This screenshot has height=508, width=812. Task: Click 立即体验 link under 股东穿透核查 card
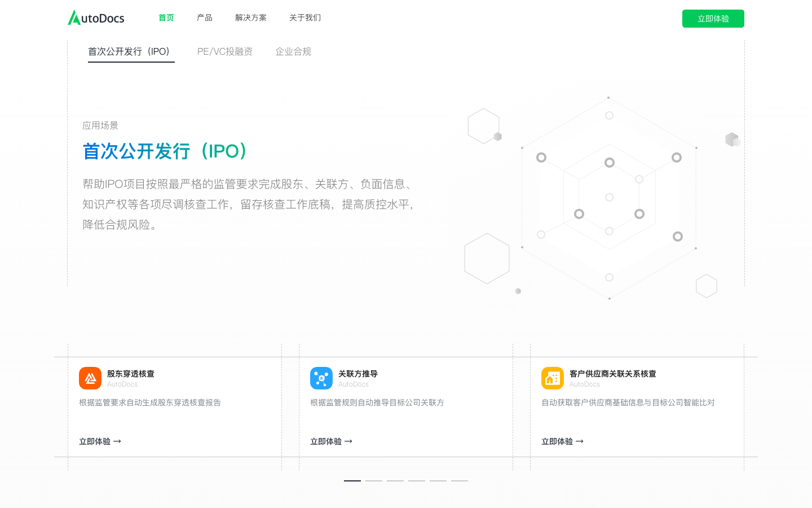[95, 441]
